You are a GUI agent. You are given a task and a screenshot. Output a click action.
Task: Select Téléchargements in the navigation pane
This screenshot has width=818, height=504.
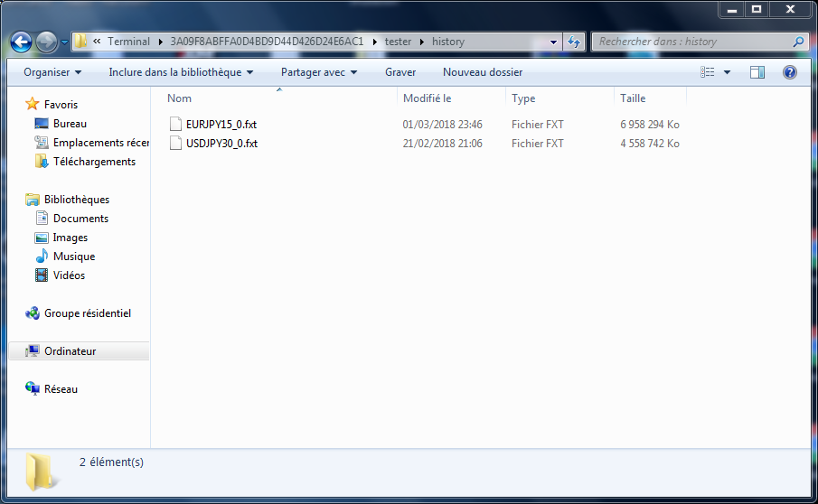click(x=94, y=162)
